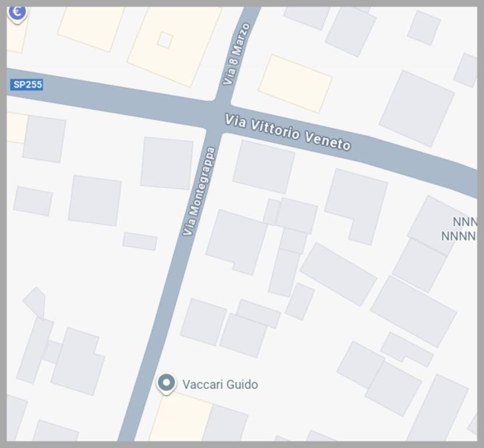Click the grey building below Via Vittorio Veneto label

[x=264, y=167]
